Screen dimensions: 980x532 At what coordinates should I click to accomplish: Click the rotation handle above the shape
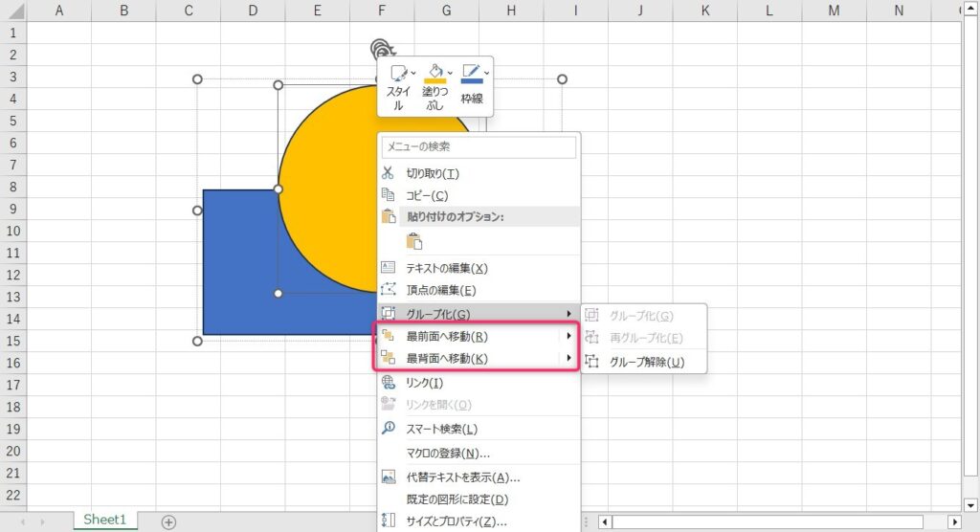point(380,50)
